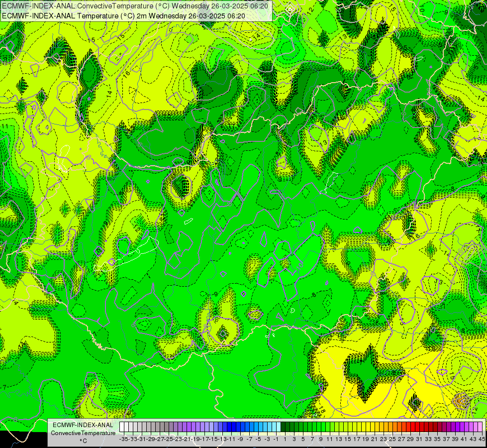
Task: Click legend scale value 39
Action: coord(455,439)
